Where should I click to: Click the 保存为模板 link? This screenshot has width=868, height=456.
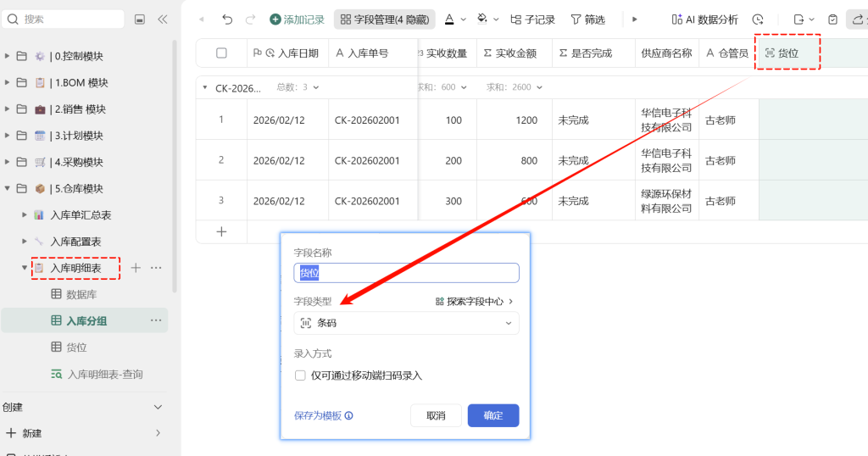point(323,415)
